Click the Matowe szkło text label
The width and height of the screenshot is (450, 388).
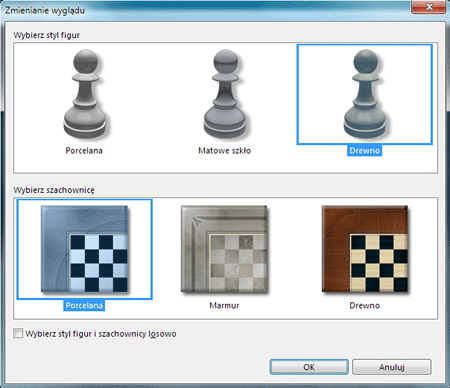click(224, 151)
